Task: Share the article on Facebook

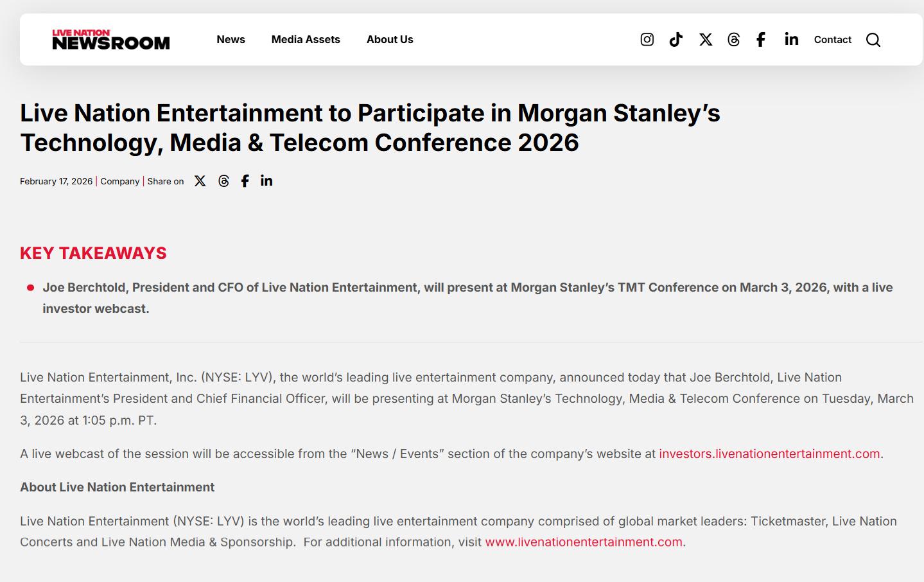Action: (245, 181)
